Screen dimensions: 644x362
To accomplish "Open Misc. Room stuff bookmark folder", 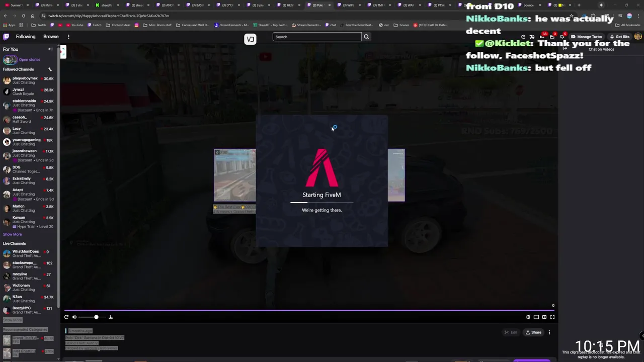I will click(x=157, y=25).
